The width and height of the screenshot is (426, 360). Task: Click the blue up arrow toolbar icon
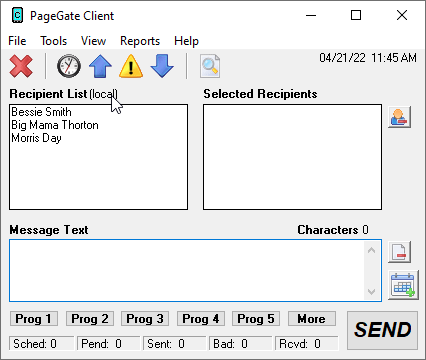[x=100, y=66]
